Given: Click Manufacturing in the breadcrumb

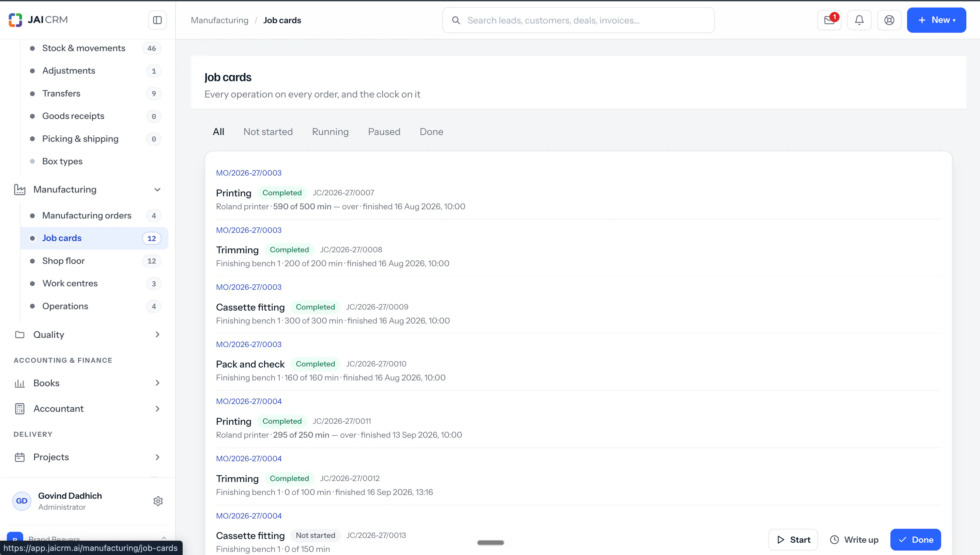Looking at the screenshot, I should 219,20.
